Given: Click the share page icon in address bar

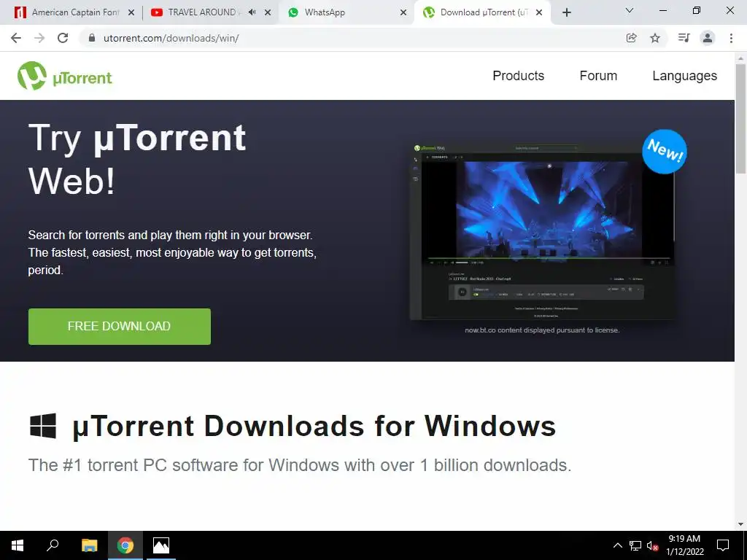Looking at the screenshot, I should click(x=631, y=38).
